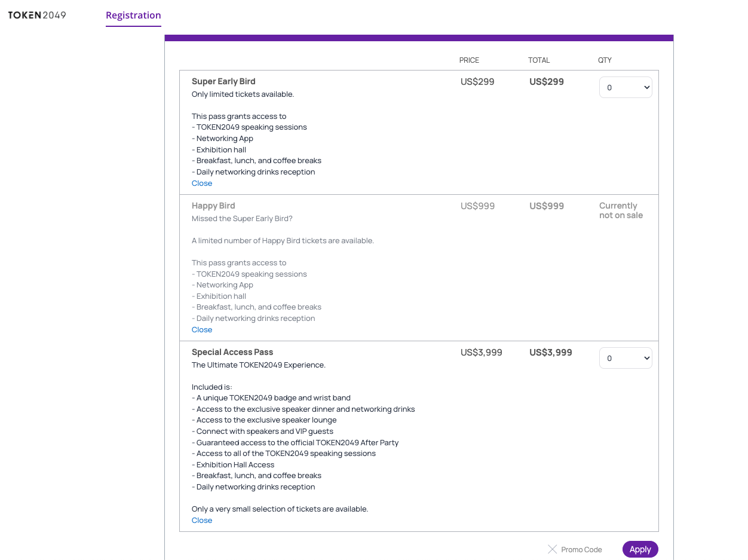The image size is (748, 560).
Task: Open Special Access Pass quantity dropdown
Action: click(626, 359)
